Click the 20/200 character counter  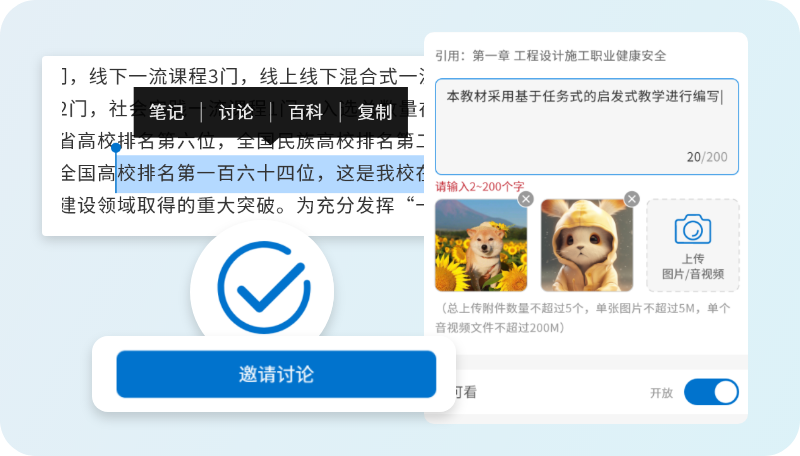[x=707, y=157]
